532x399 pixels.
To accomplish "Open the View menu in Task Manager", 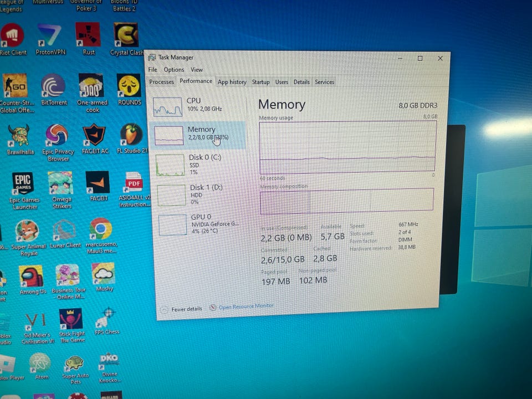I will (x=196, y=70).
